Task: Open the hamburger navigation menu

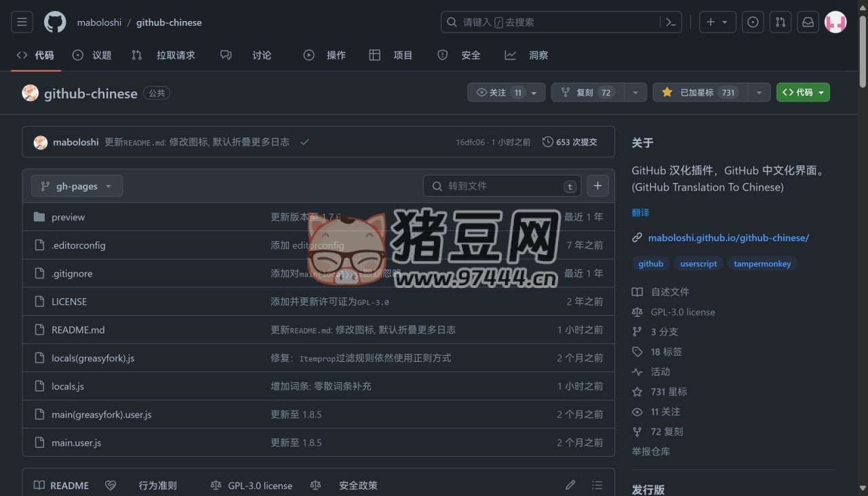Action: (x=22, y=22)
